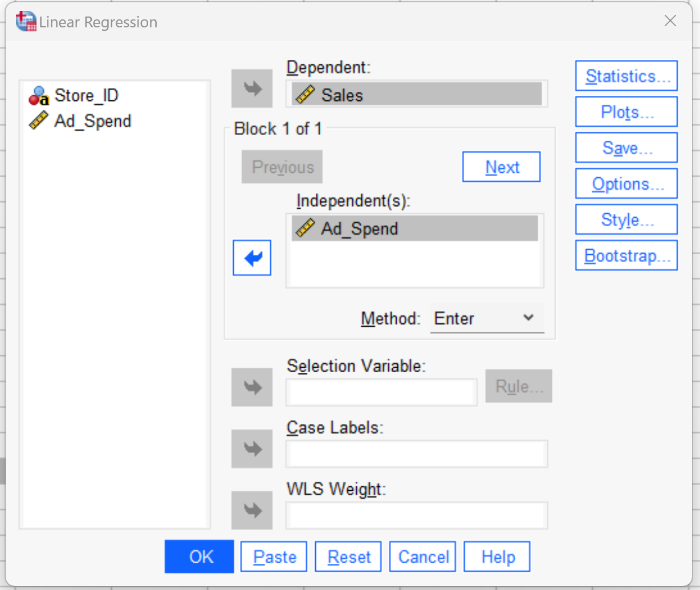Open the Options dialog
The image size is (700, 590).
pos(625,183)
